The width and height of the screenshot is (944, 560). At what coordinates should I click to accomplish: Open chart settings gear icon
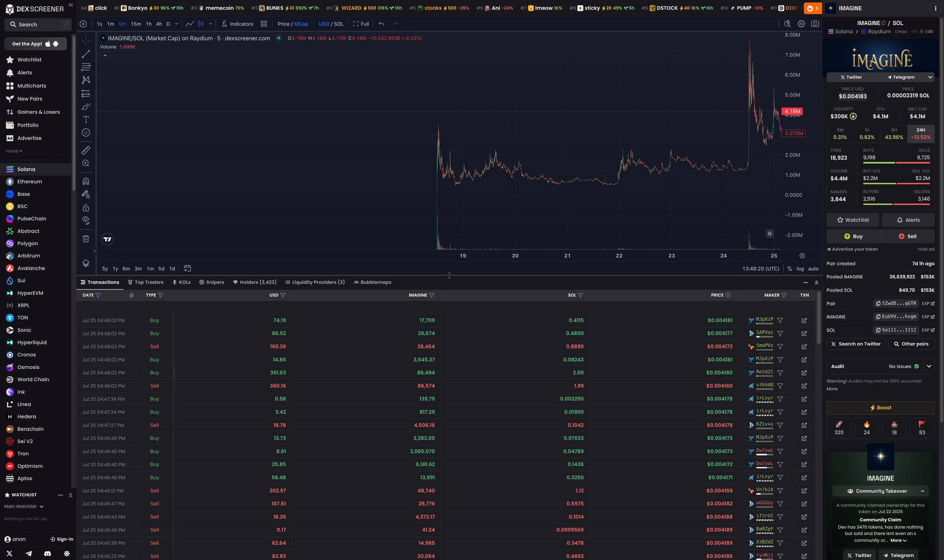(x=801, y=24)
